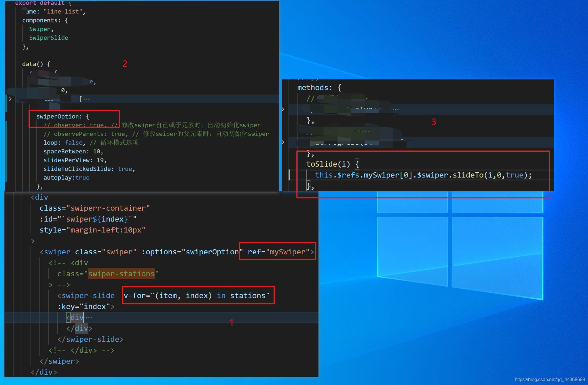Image resolution: width=588 pixels, height=385 pixels.
Task: Click the v-for stations directive
Action: pos(197,296)
